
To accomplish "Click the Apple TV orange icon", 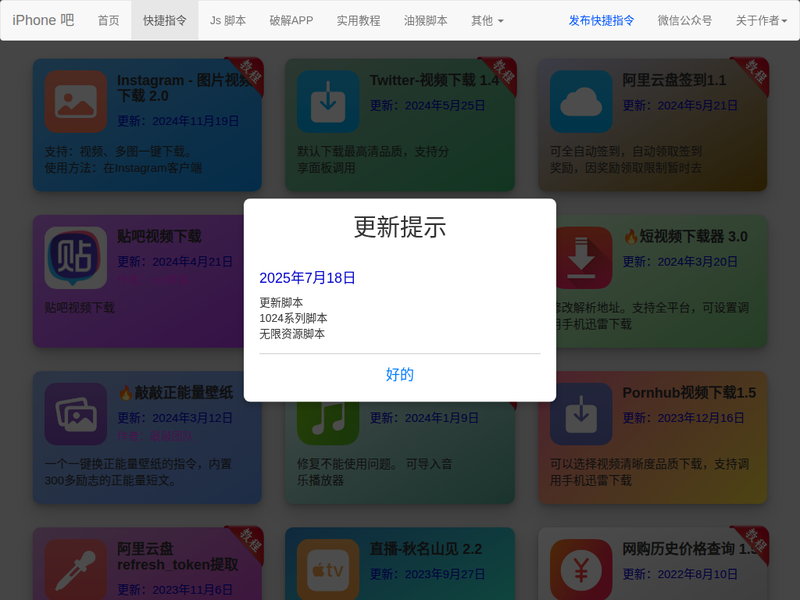I will [x=328, y=569].
